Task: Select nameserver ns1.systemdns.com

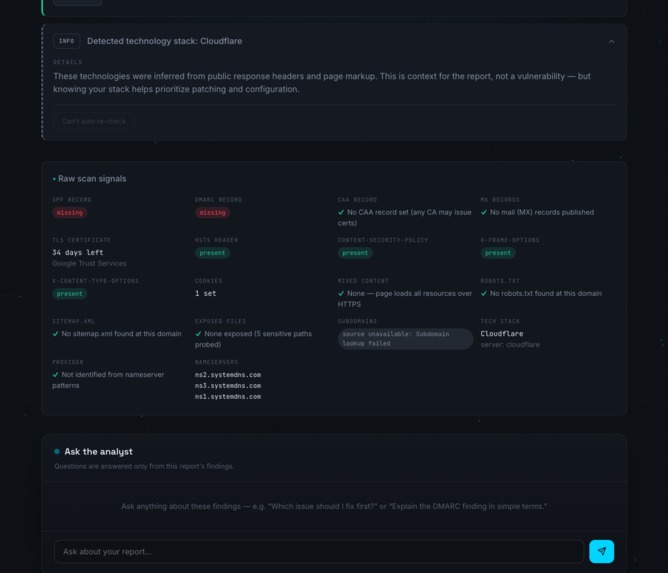Action: pos(228,397)
